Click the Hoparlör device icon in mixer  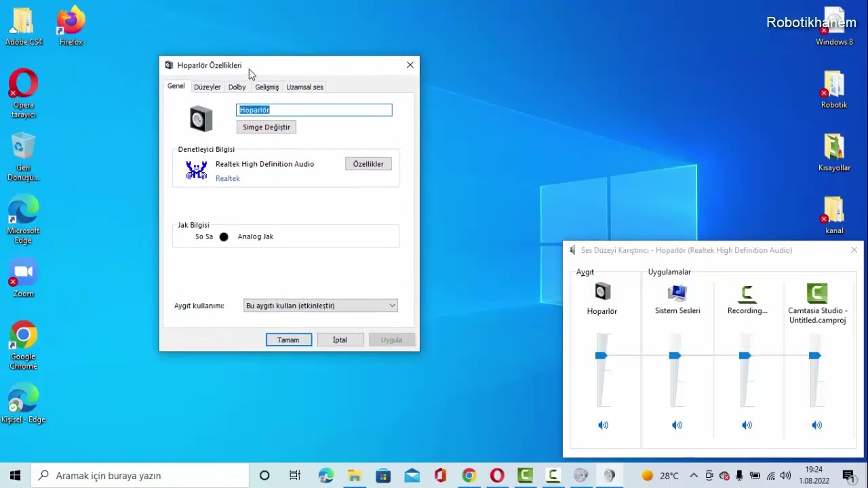click(602, 292)
